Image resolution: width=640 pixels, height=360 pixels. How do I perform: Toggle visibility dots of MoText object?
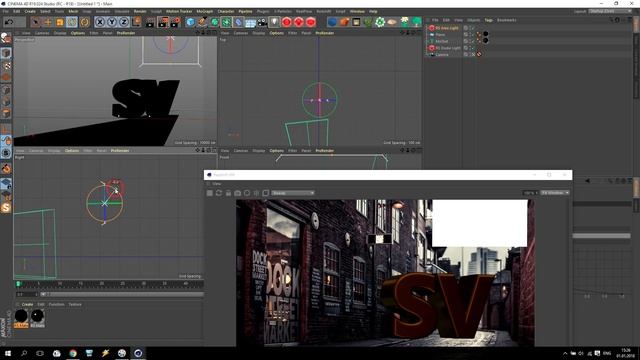point(471,41)
